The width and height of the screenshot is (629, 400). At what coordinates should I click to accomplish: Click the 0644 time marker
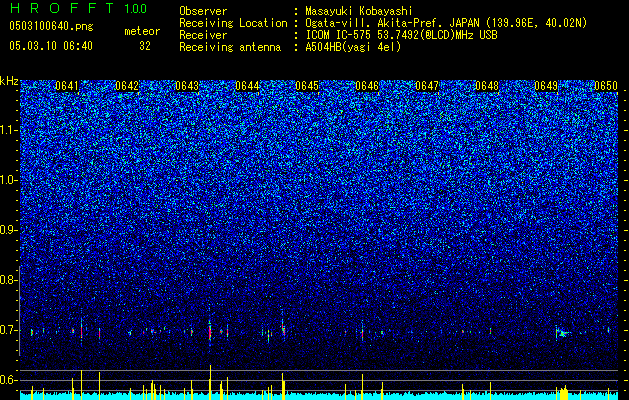(247, 86)
